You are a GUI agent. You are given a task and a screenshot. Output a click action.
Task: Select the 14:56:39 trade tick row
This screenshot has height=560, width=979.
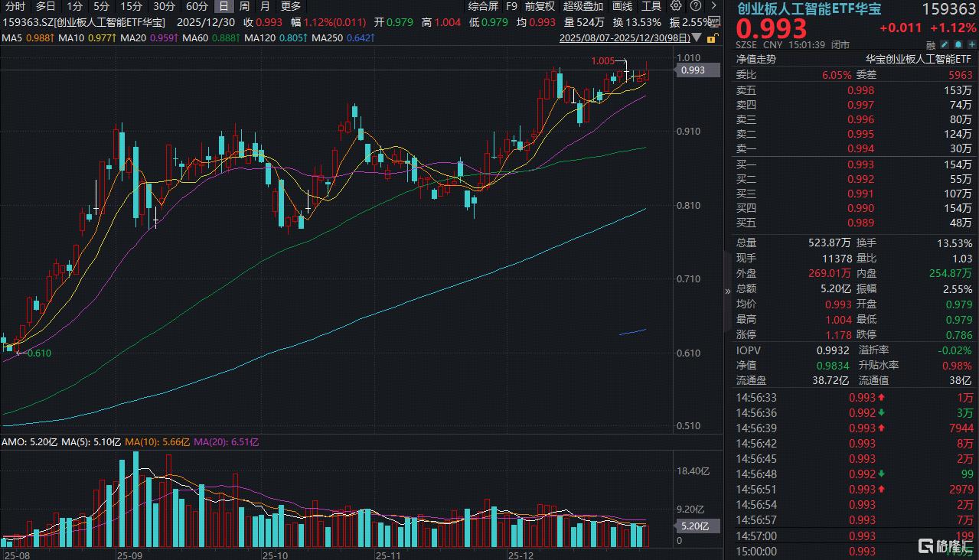[854, 428]
